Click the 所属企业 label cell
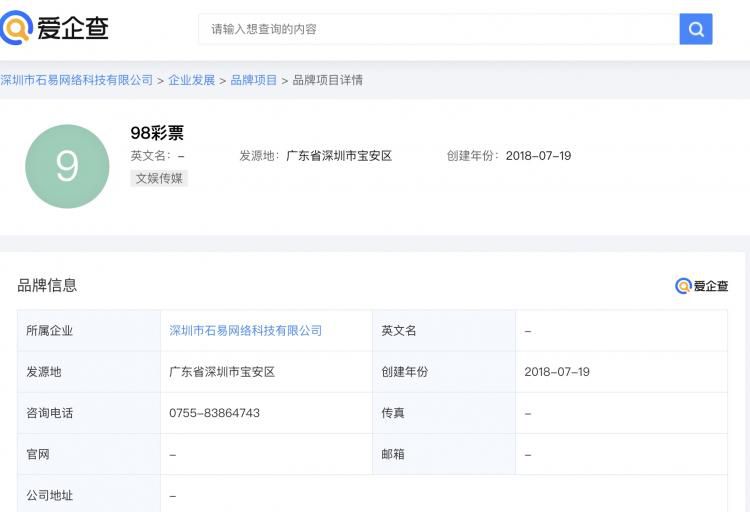 [89, 331]
